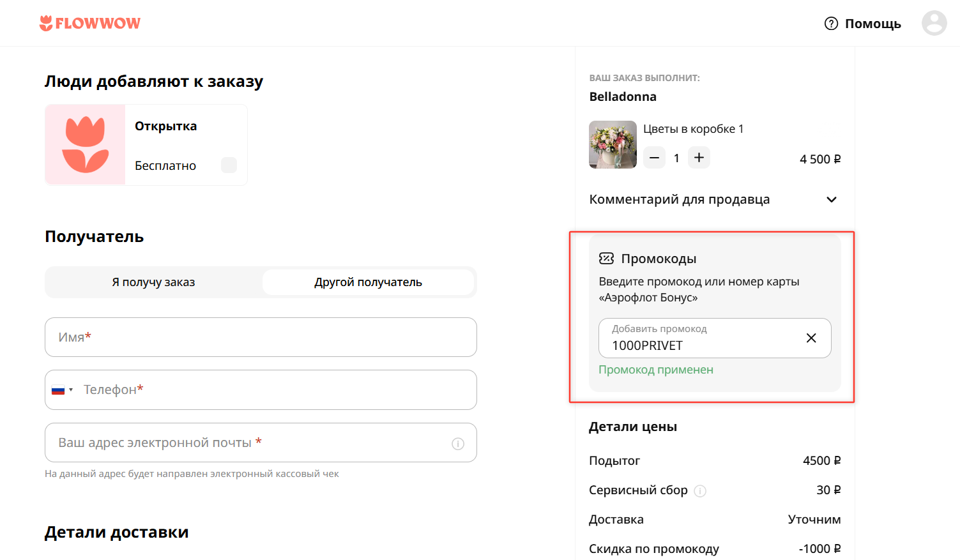Click the tulip icon on the Открытка card
The width and height of the screenshot is (960, 560).
point(85,144)
